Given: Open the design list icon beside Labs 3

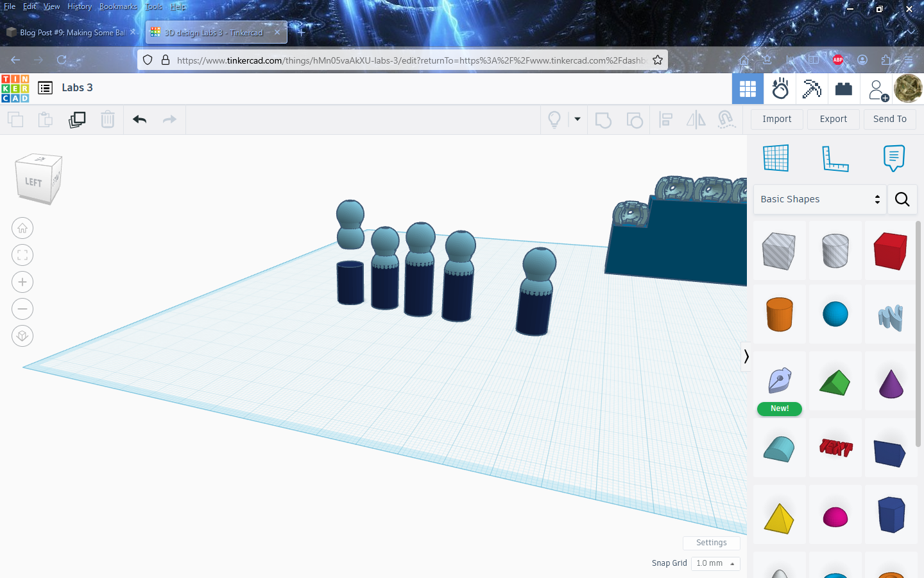Looking at the screenshot, I should tap(45, 88).
